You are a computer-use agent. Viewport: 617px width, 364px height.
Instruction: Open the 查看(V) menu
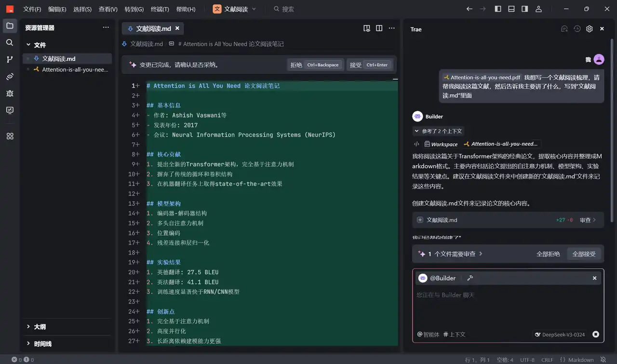click(x=108, y=9)
